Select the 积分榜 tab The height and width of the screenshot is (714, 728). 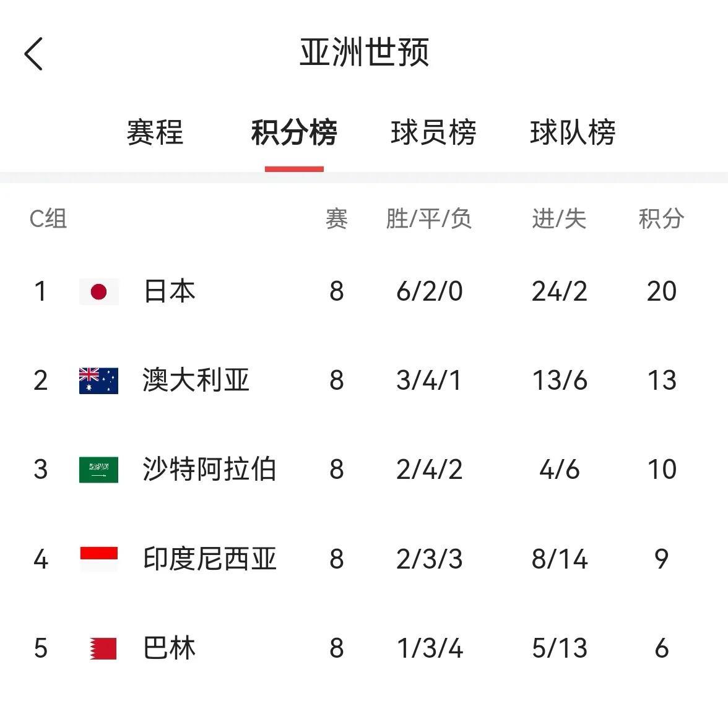tap(294, 132)
